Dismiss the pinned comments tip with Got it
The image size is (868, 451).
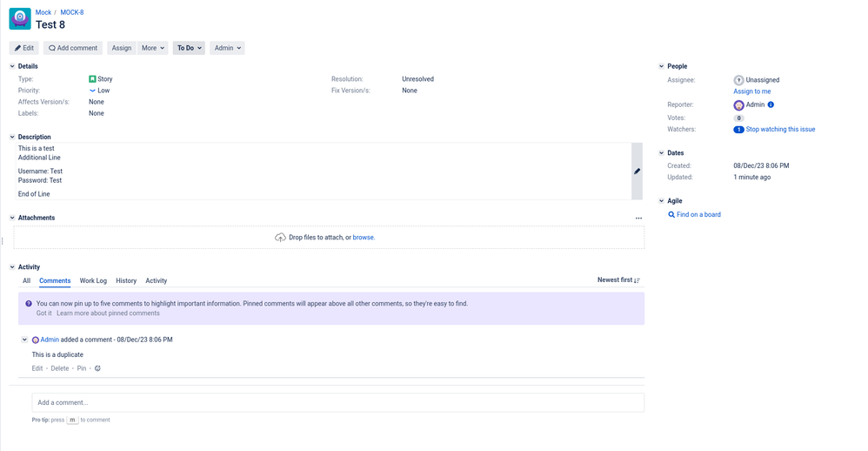(43, 313)
